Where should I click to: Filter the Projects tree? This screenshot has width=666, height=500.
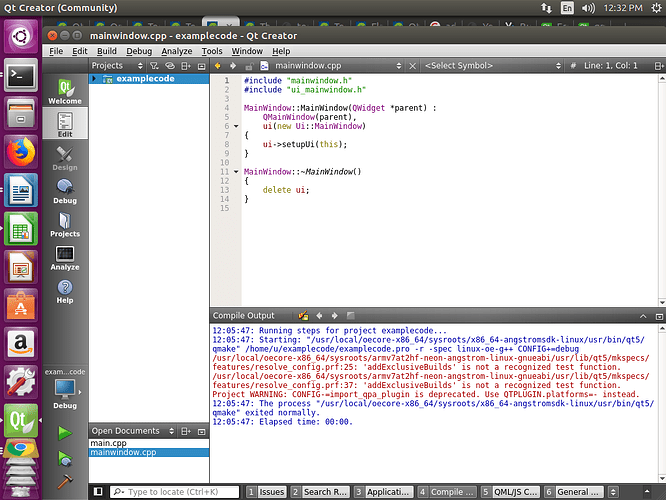[x=154, y=66]
